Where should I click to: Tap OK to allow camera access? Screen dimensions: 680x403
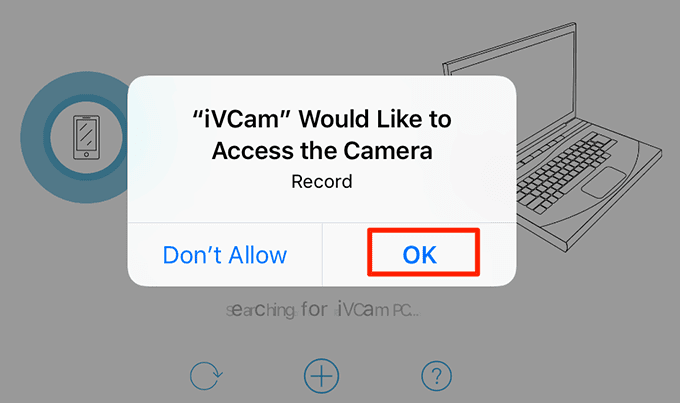click(x=419, y=255)
